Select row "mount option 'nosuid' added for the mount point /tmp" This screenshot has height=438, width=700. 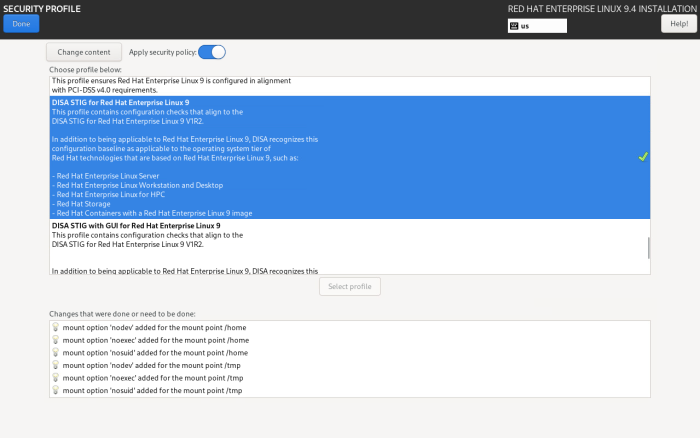pyautogui.click(x=350, y=390)
